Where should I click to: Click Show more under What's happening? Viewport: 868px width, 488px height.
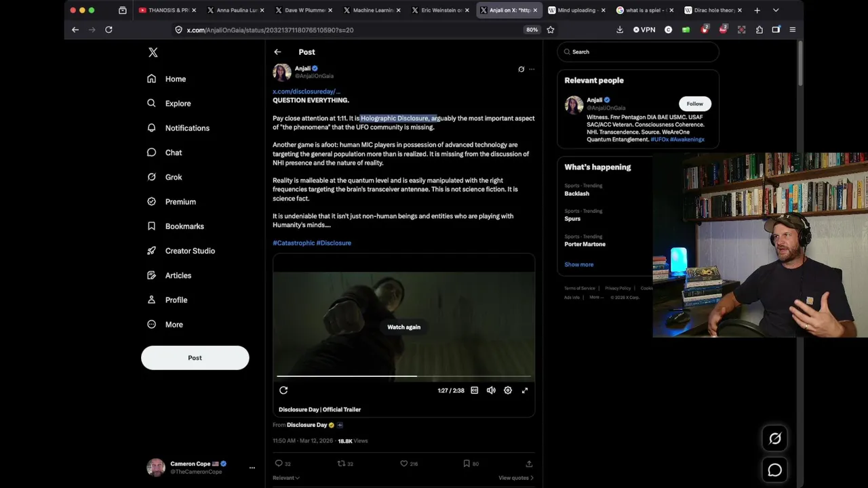click(x=579, y=264)
